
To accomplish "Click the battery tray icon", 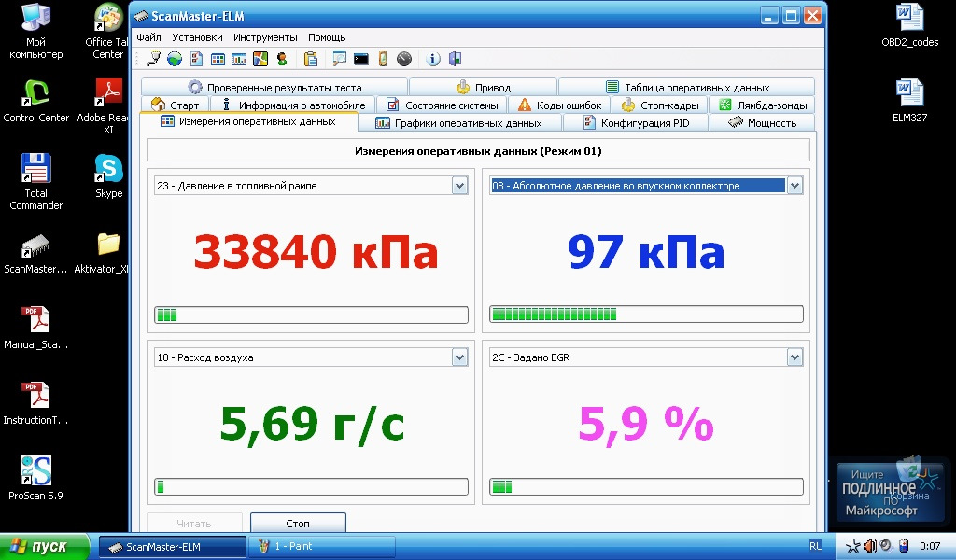I will pyautogui.click(x=904, y=546).
